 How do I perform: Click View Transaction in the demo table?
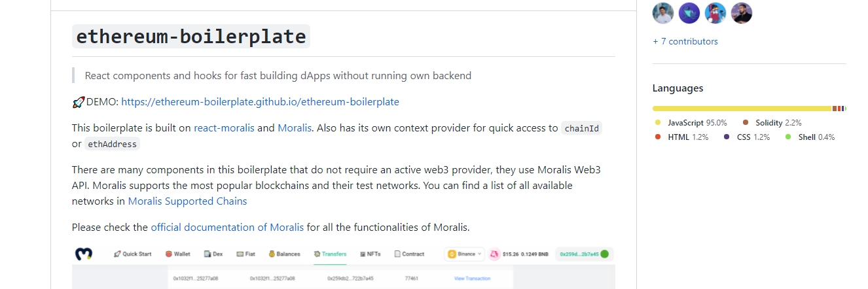tap(472, 279)
